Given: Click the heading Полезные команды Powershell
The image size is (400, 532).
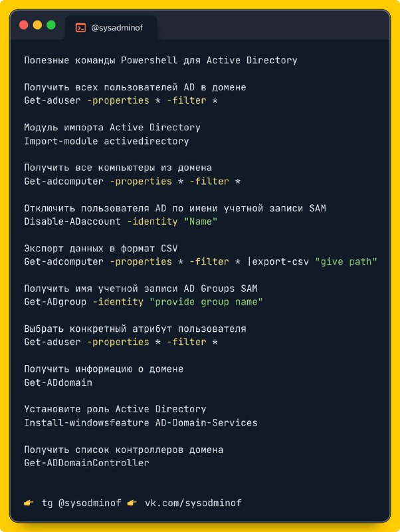Looking at the screenshot, I should click(x=101, y=61).
